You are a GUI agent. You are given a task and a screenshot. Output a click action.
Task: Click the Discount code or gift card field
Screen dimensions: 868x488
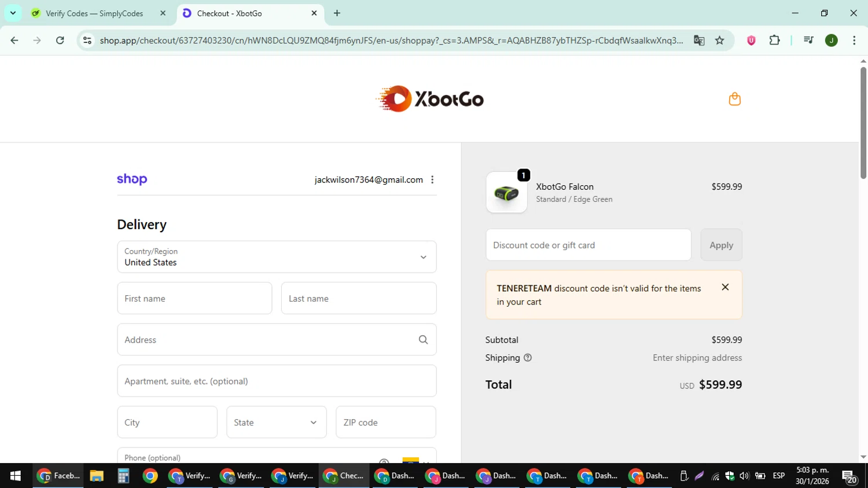[589, 245]
